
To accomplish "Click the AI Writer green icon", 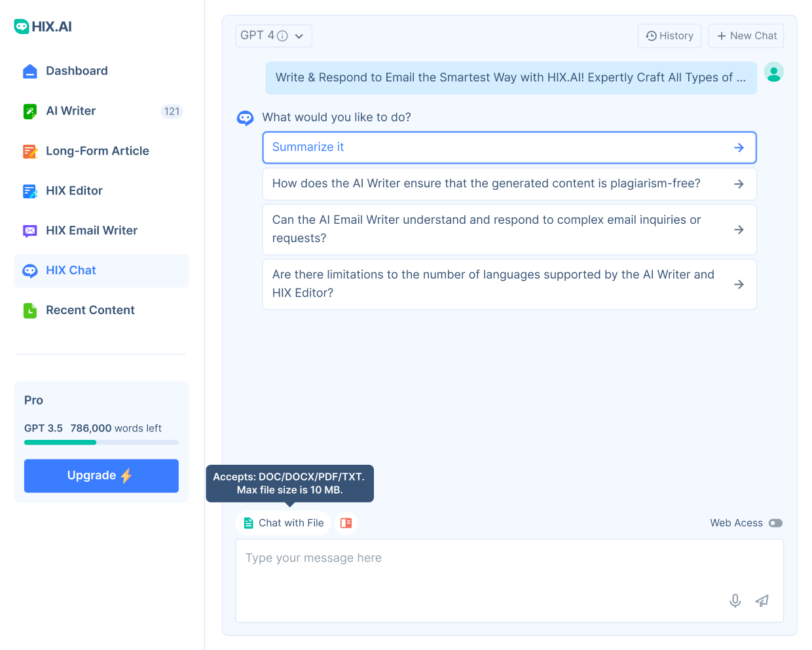I will [x=30, y=111].
